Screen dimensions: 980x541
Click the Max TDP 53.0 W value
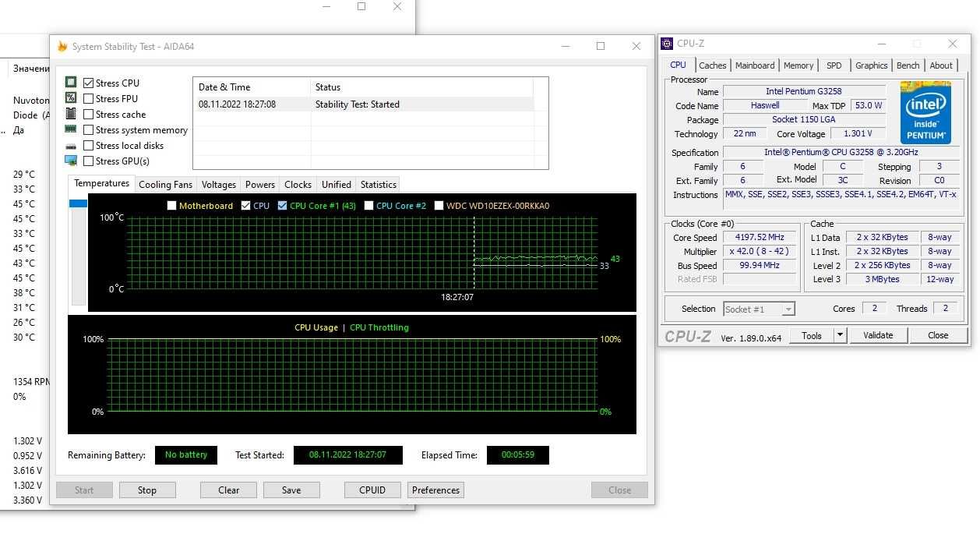click(869, 106)
